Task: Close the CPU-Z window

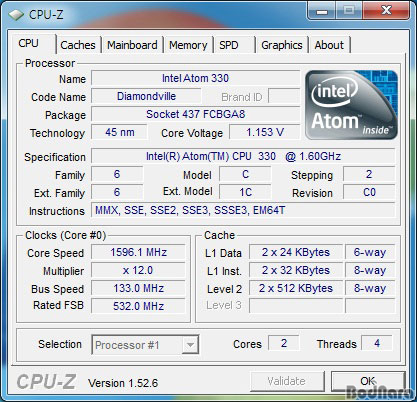Action: [386, 11]
